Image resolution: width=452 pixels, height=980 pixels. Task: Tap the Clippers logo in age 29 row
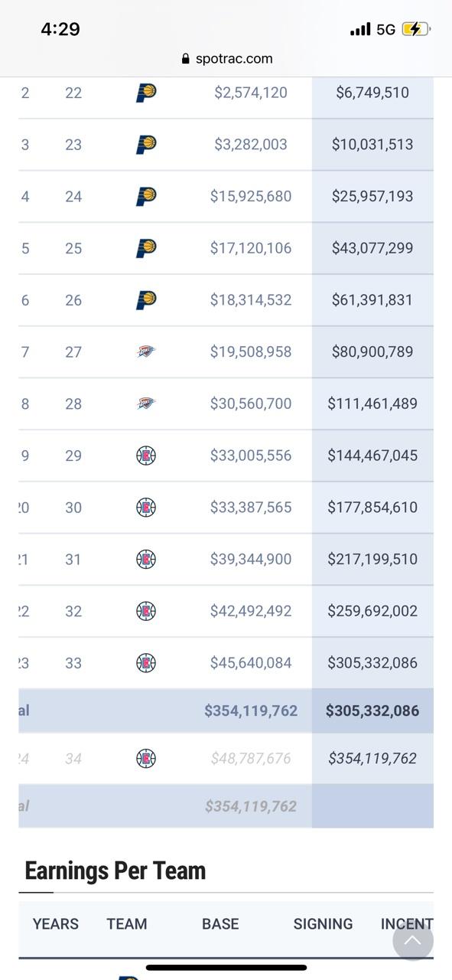[x=146, y=456]
